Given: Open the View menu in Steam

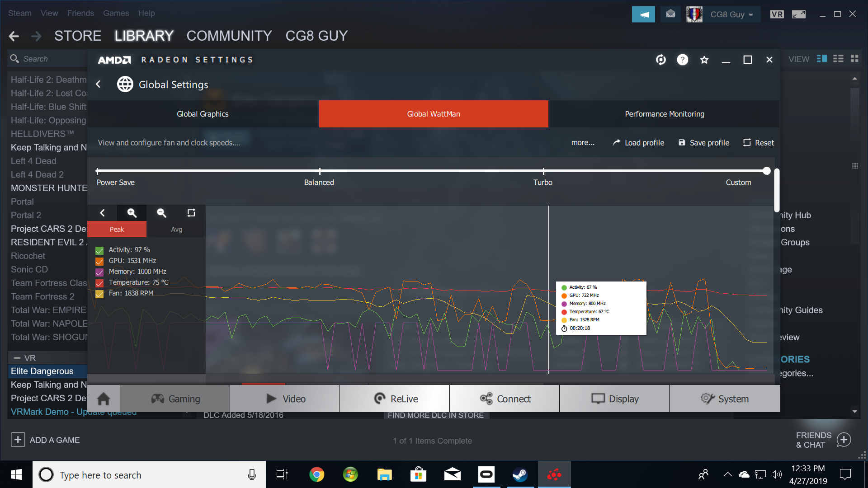Looking at the screenshot, I should pyautogui.click(x=49, y=13).
